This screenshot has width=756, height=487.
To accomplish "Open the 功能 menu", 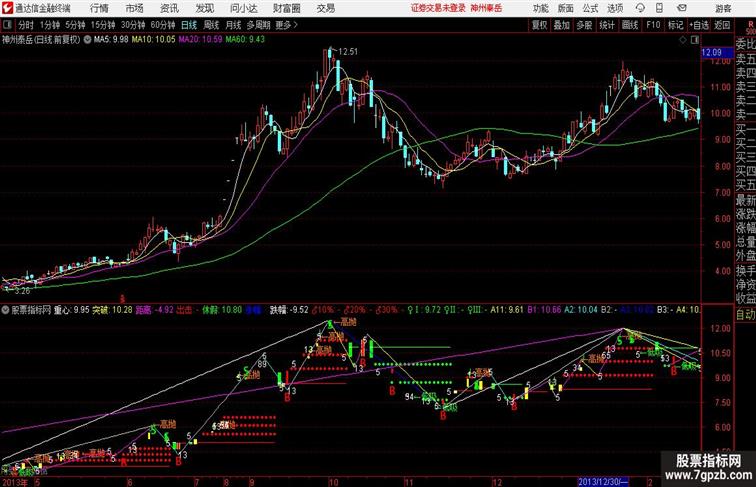I will tap(541, 8).
